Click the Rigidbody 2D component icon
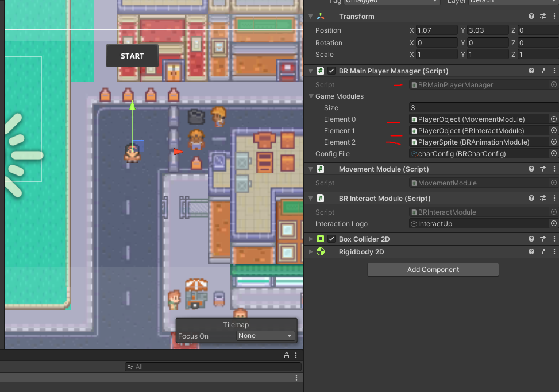This screenshot has width=559, height=392. pyautogui.click(x=321, y=252)
